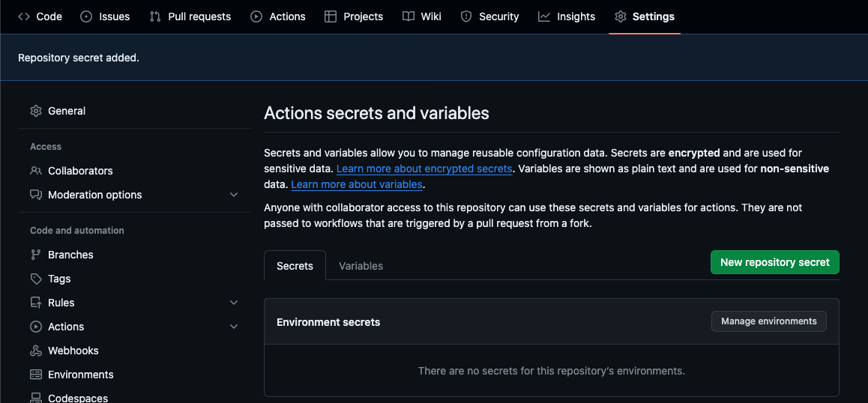Click the General gear icon in sidebar
868x403 pixels.
pyautogui.click(x=36, y=111)
